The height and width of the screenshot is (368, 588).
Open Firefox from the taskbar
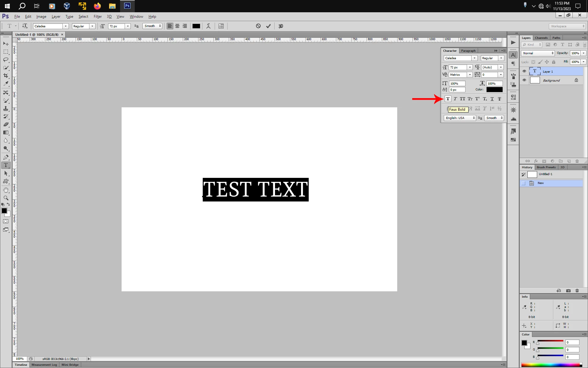pos(97,6)
